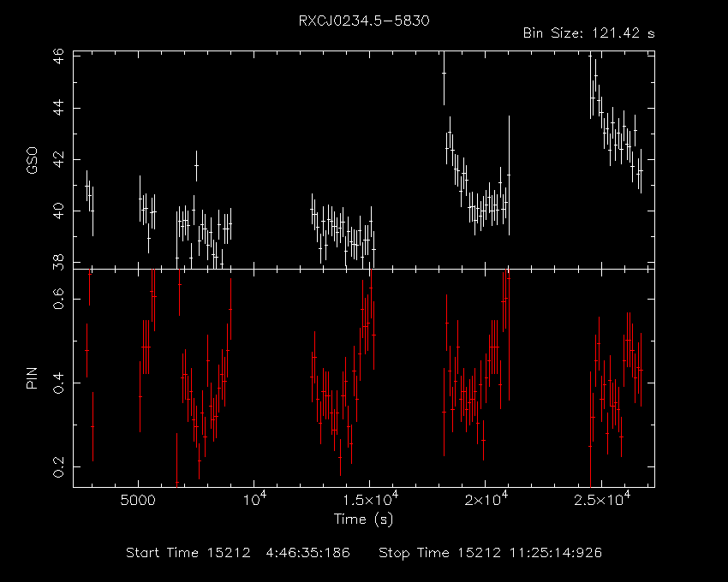
Task: Click the 46 tick label on GSO axis
Action: click(59, 57)
